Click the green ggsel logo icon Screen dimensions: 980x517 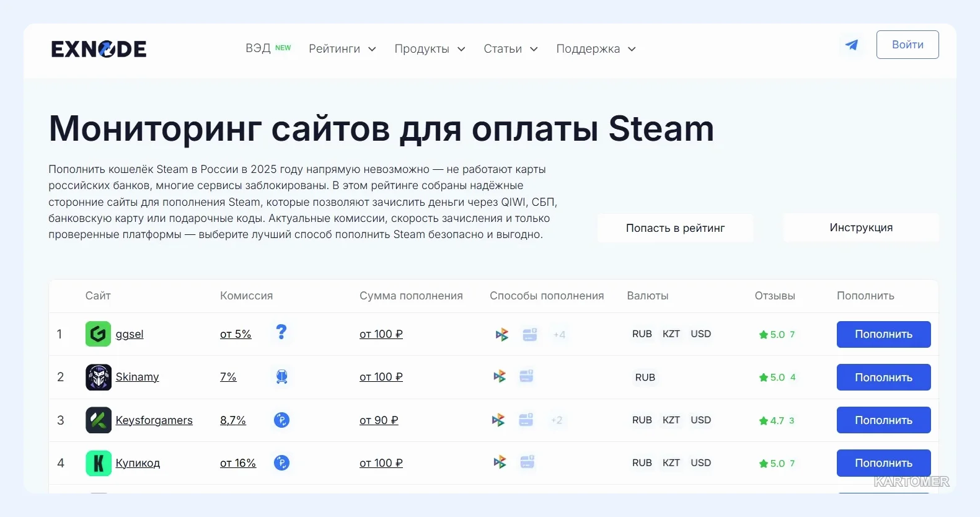tap(98, 334)
